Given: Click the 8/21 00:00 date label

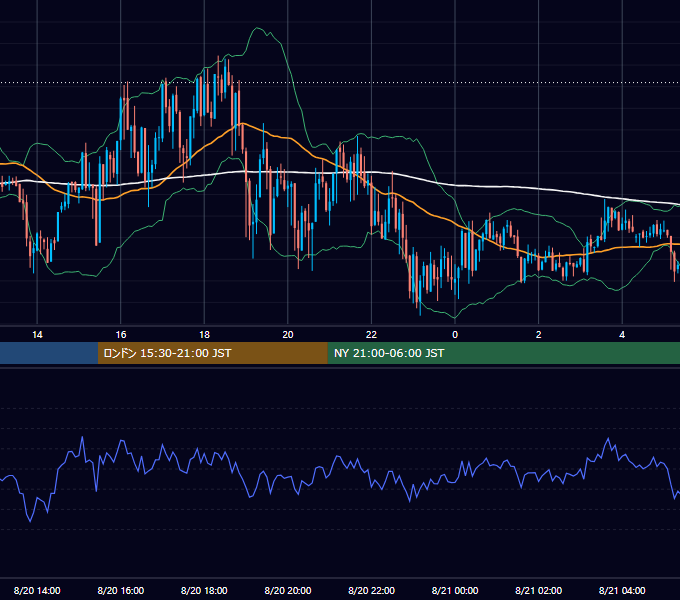Looking at the screenshot, I should tap(455, 590).
